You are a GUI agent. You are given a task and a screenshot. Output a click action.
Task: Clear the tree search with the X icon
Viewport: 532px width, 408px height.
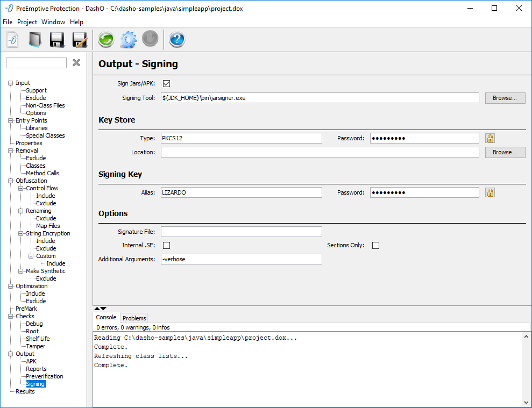coord(76,63)
